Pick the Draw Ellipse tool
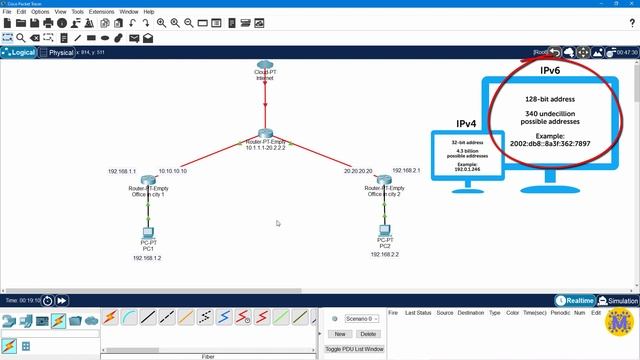This screenshot has height=360, width=640. [105, 38]
